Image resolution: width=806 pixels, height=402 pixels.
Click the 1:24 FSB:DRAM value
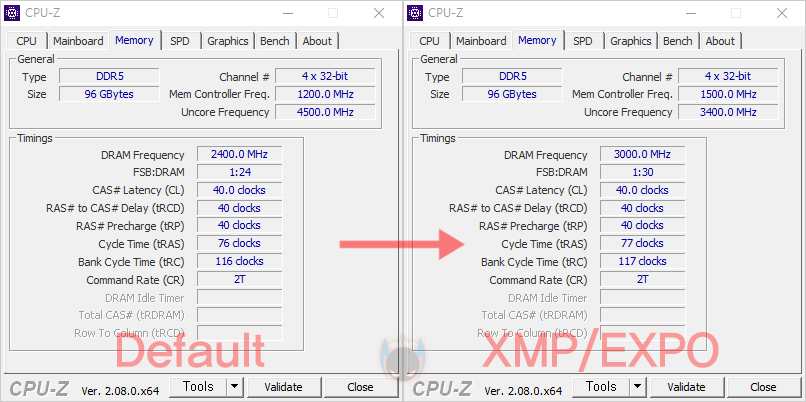[240, 172]
